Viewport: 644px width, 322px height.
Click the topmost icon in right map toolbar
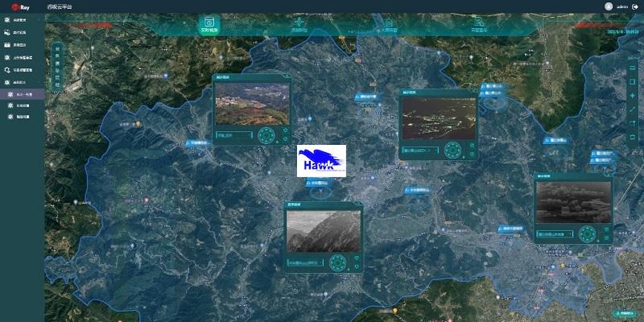(x=633, y=68)
